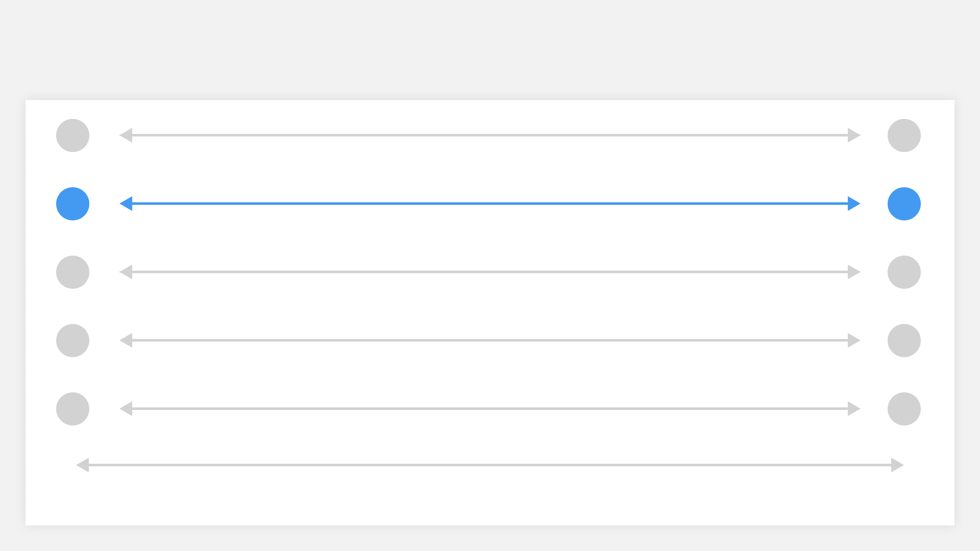Click the fifth row gray arrow line
This screenshot has width=980, height=551.
tap(490, 409)
